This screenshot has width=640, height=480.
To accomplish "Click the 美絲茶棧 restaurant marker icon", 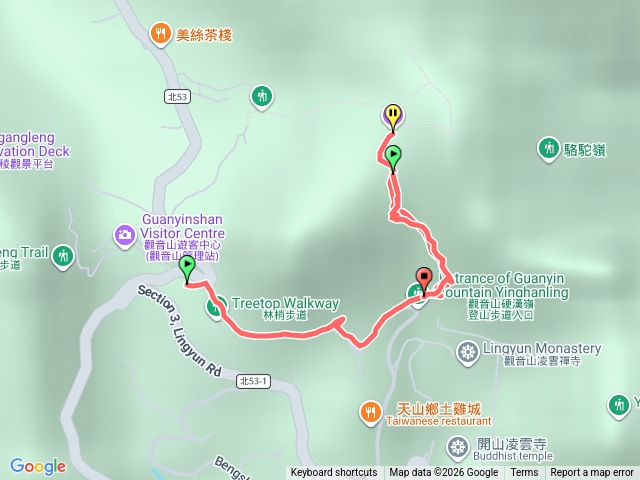I will tap(160, 34).
